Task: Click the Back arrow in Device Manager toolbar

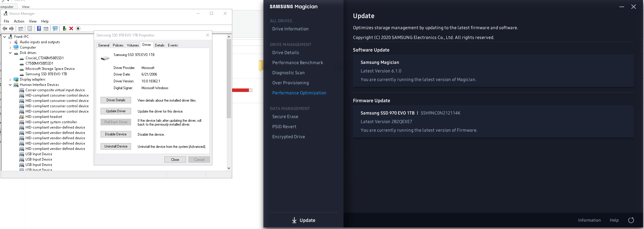Action: point(5,28)
